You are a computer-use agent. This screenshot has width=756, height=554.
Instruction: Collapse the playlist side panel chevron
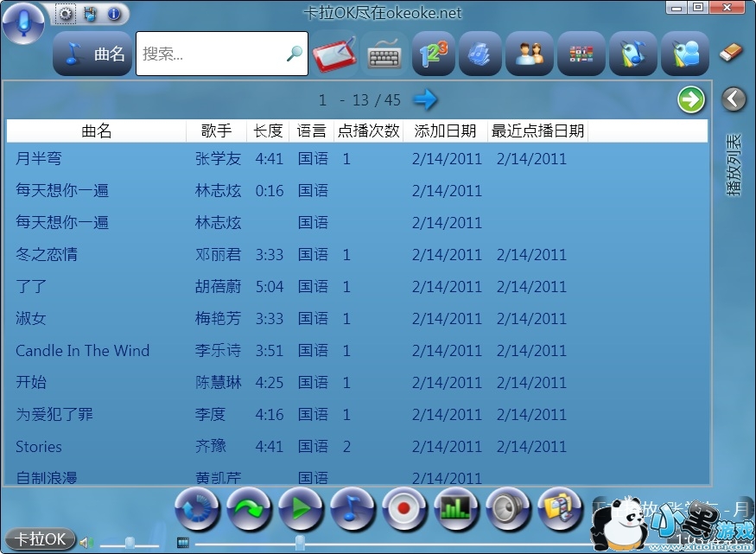(x=734, y=99)
